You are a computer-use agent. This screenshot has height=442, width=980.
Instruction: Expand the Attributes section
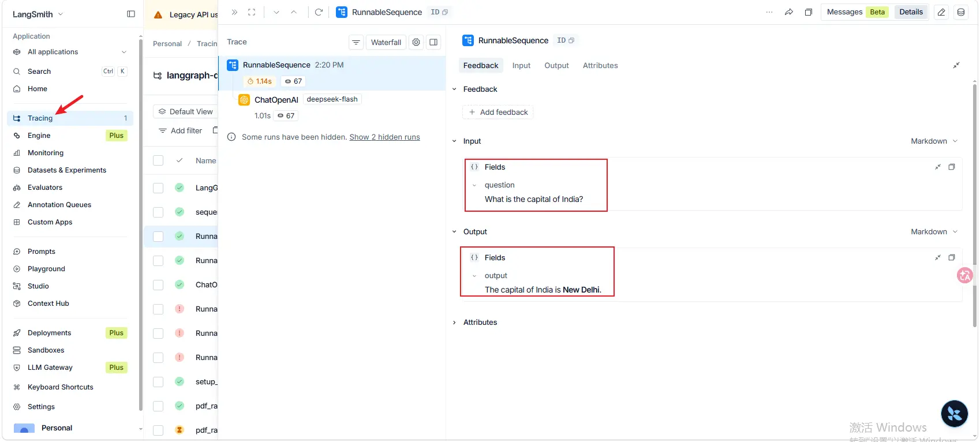(x=454, y=322)
